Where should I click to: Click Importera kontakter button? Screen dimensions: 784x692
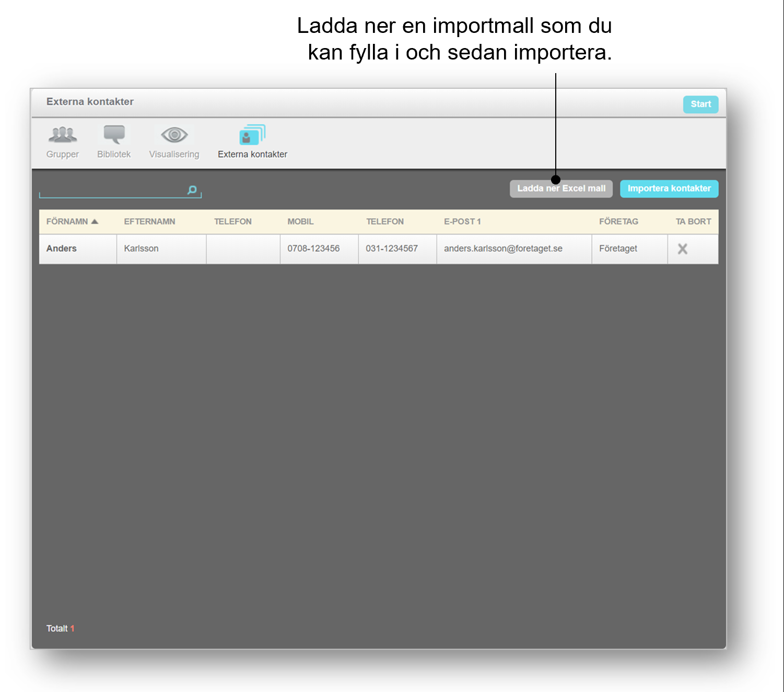click(x=669, y=189)
